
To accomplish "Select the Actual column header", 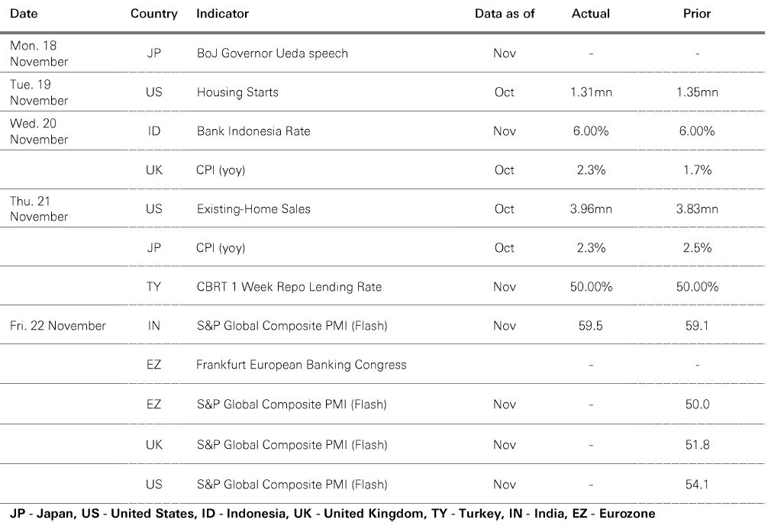I will [590, 14].
